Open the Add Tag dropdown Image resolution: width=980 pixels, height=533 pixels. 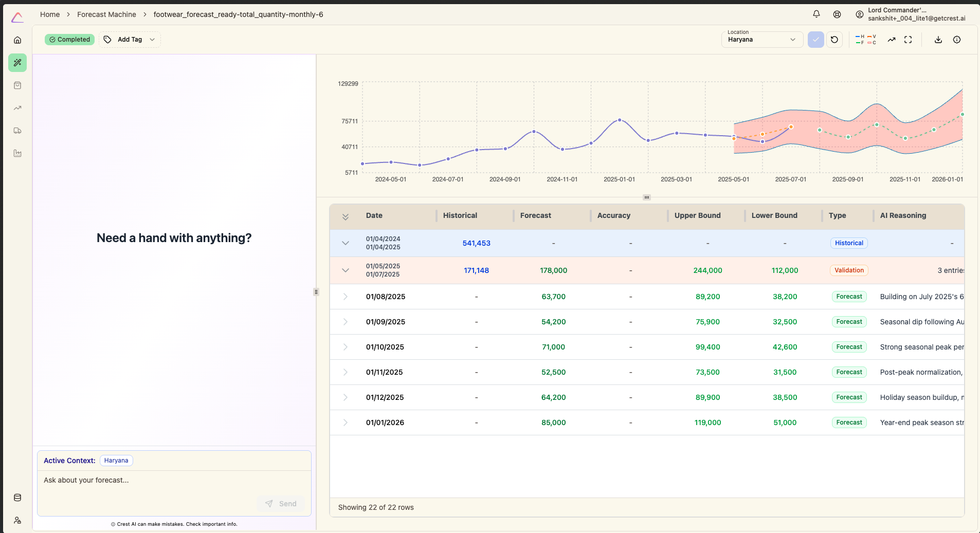tap(130, 40)
